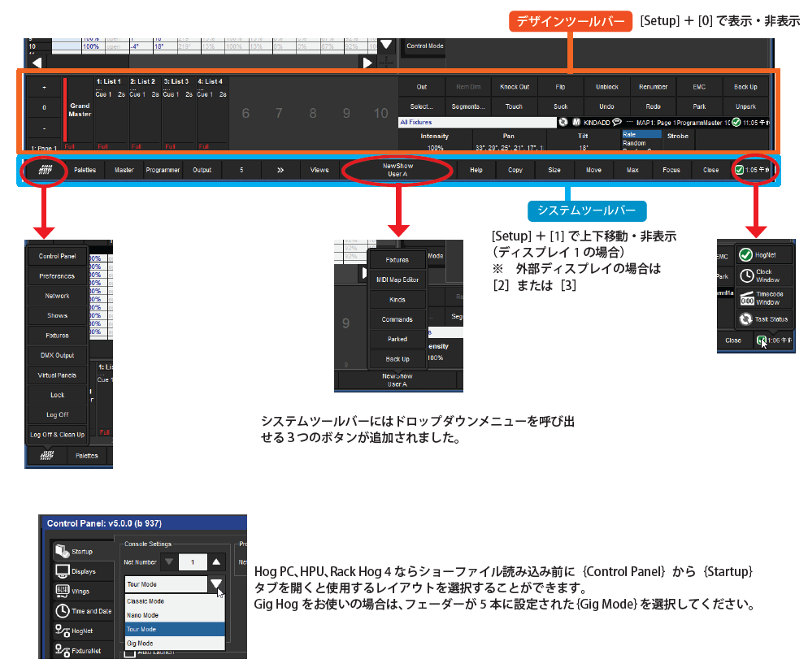Open MIDI Map Editor from show menu
The height and width of the screenshot is (672, 808).
coord(397,280)
